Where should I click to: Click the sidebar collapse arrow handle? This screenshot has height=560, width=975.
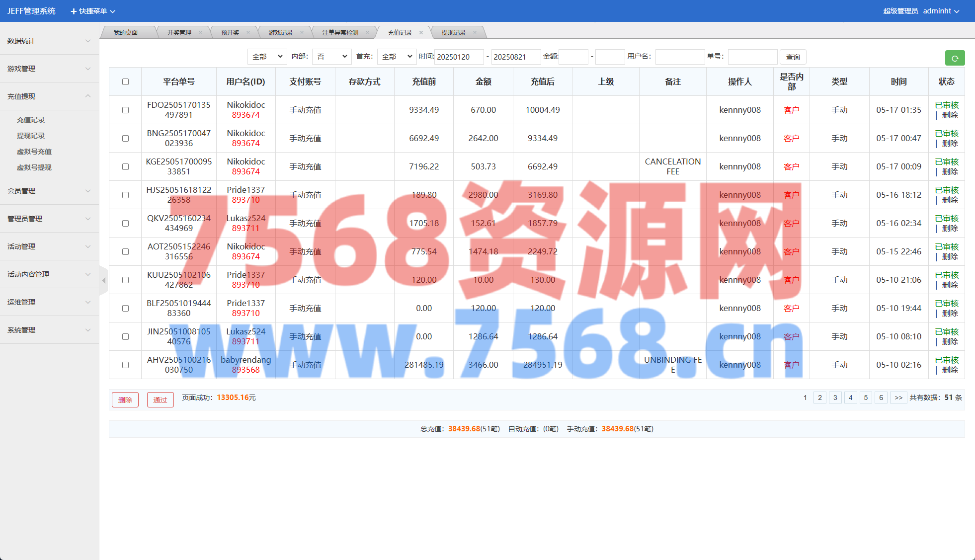point(103,281)
